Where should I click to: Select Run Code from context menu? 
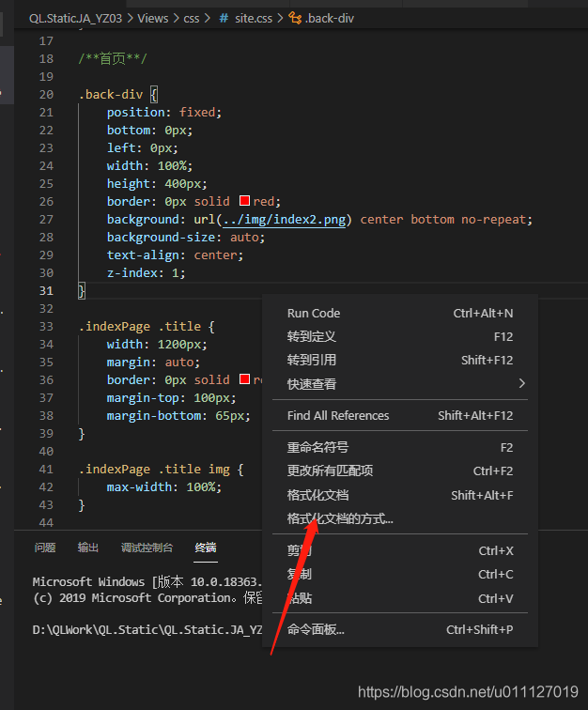click(x=314, y=313)
